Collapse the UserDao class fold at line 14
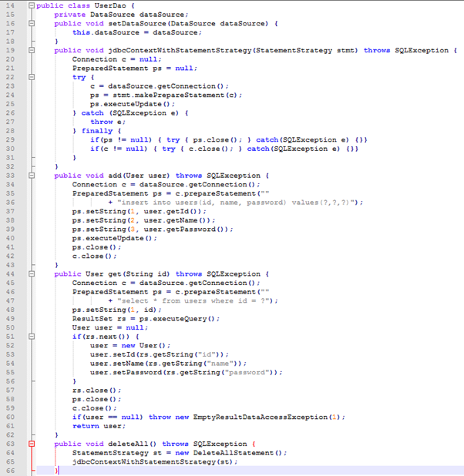The image size is (464, 476). pos(32,5)
